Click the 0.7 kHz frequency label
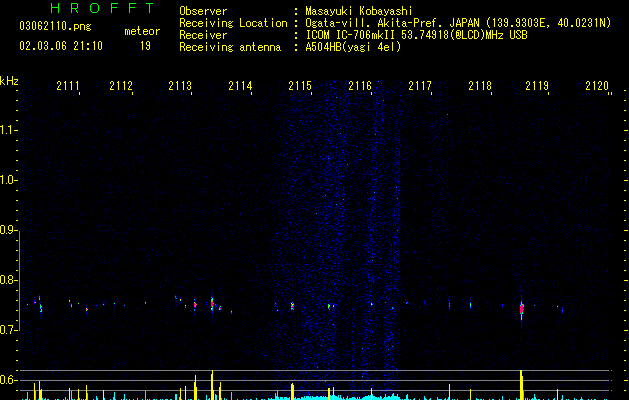Image resolution: width=629 pixels, height=400 pixels. click(x=7, y=330)
